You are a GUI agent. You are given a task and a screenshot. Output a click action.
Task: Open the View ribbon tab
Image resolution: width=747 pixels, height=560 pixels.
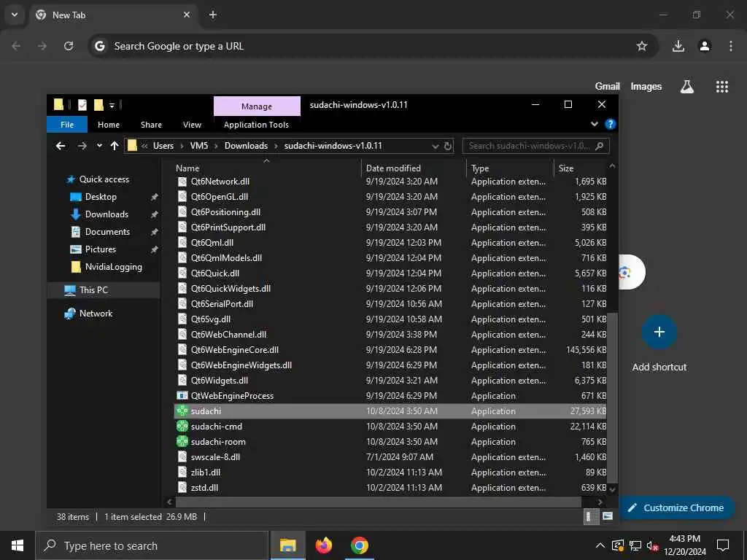192,125
